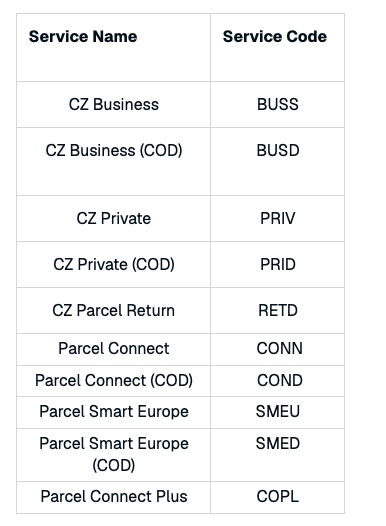386x526 pixels.
Task: Click the Parcel Smart Europe cell
Action: (114, 412)
